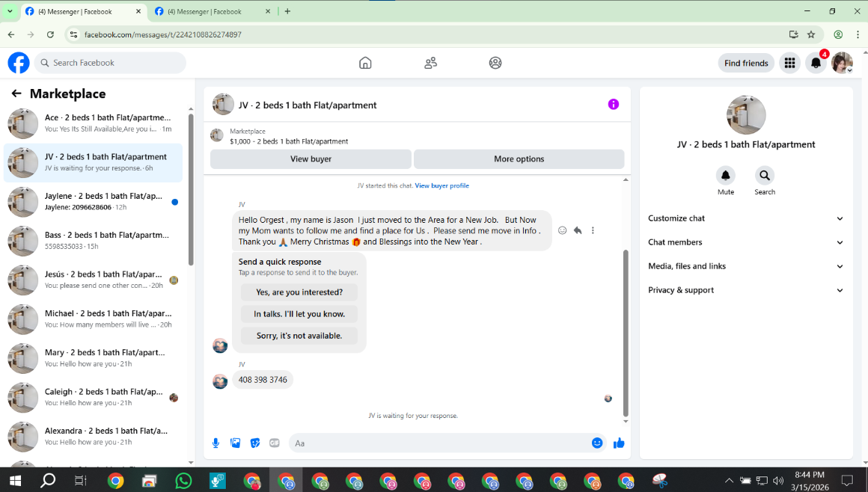Expand Privacy & support section
Viewport: 868px width, 492px height.
(746, 290)
